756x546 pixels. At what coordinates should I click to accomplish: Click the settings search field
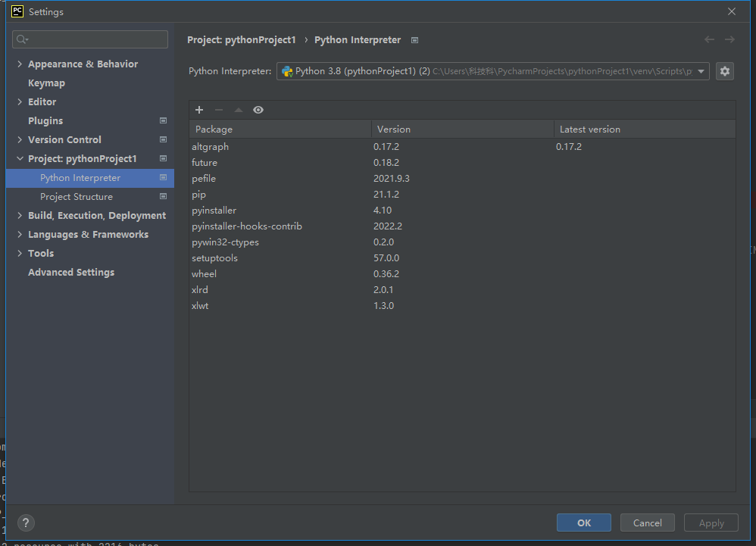[90, 39]
